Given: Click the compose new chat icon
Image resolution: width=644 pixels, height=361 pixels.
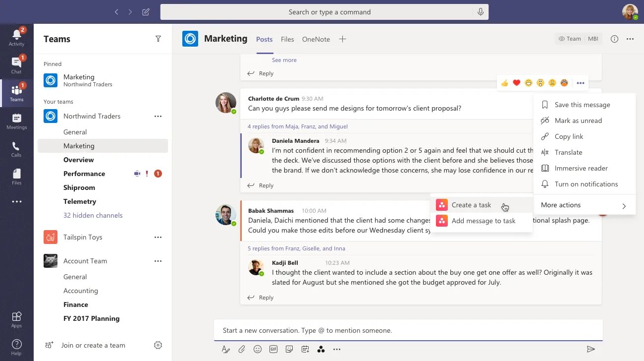Looking at the screenshot, I should [x=146, y=12].
